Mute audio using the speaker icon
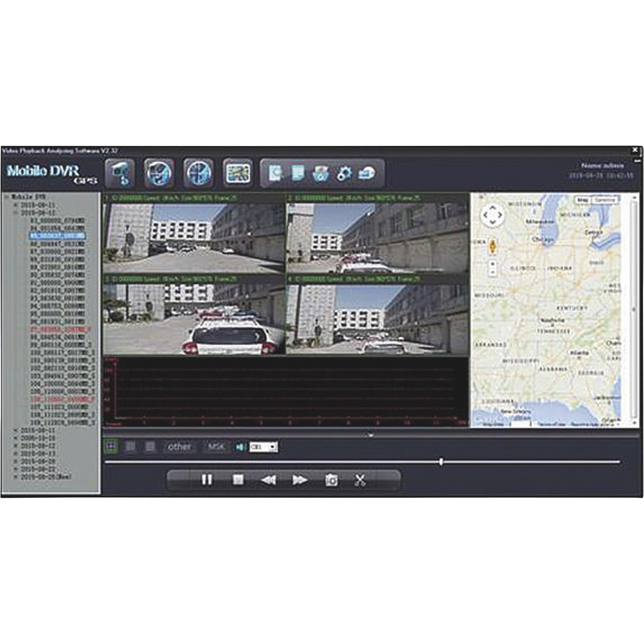644x644 pixels. click(x=241, y=445)
